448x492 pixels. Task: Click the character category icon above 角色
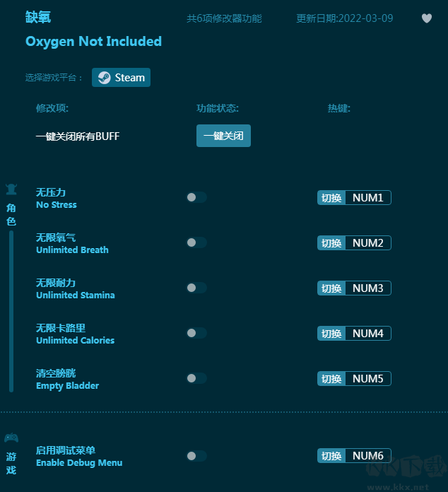tap(11, 189)
